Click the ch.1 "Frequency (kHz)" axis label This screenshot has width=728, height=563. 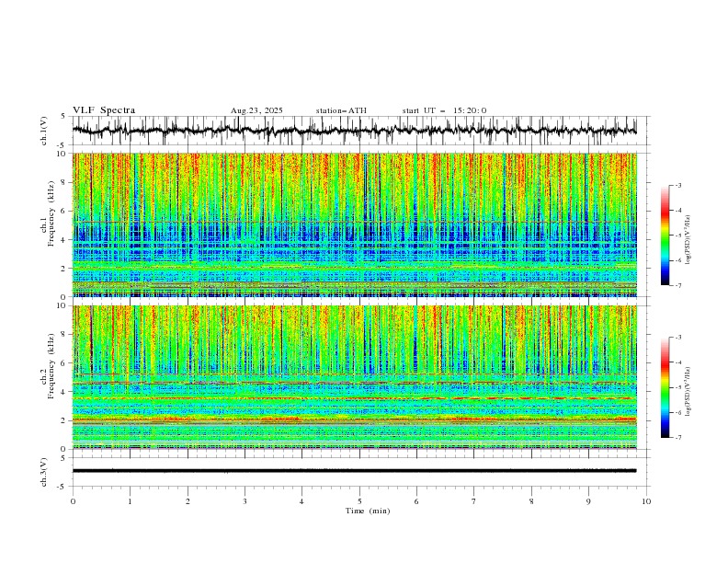click(x=51, y=213)
